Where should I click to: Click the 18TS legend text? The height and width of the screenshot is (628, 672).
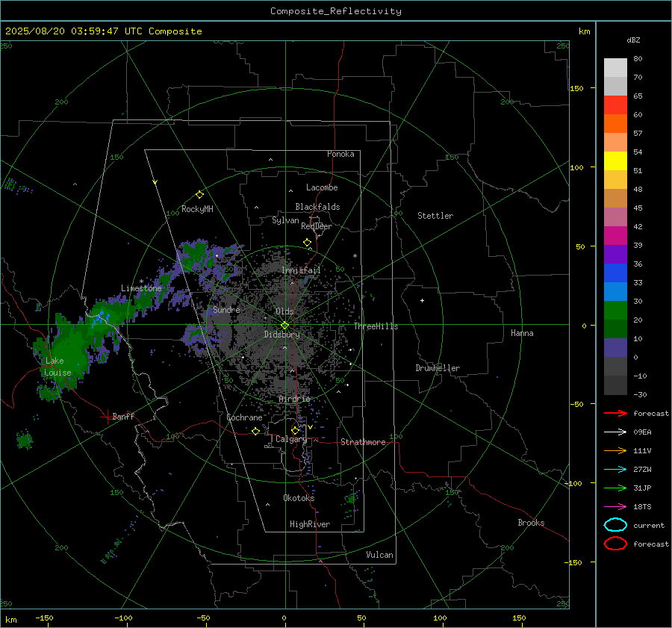(642, 507)
